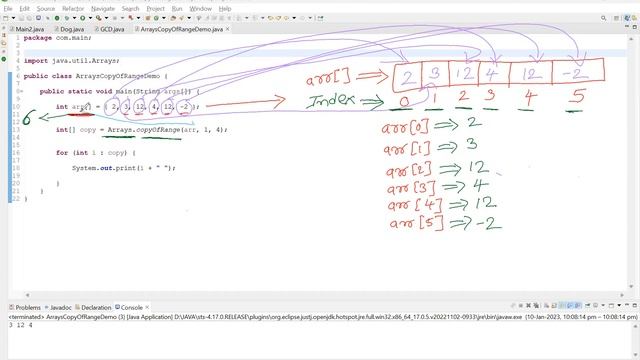Screen dimensions: 640x360
Task: Click the Save All toolbar icon
Action: coord(29,18)
